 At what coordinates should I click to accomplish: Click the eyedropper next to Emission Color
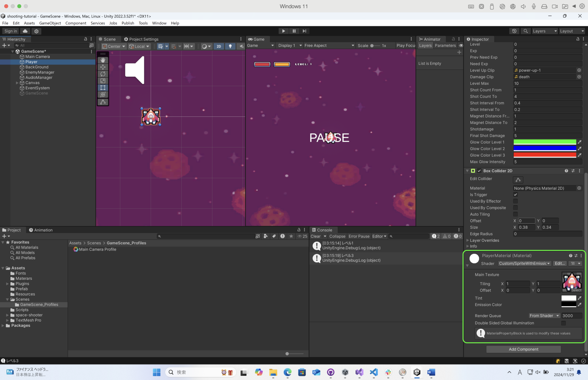(x=580, y=305)
